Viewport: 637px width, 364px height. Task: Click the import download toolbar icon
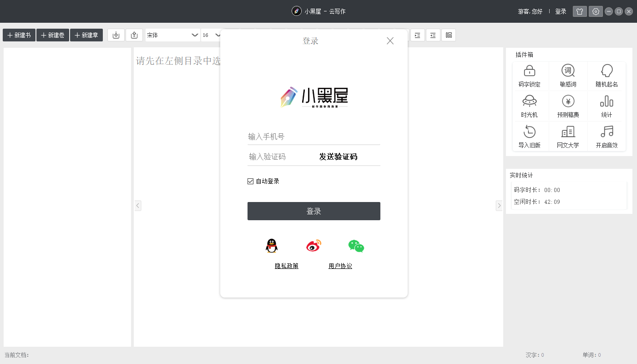(x=116, y=35)
